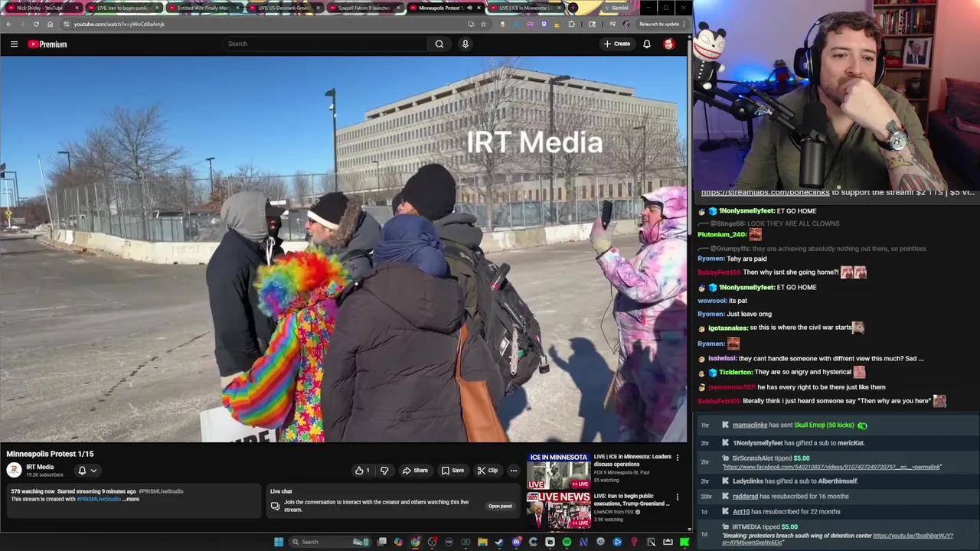Open the 'LIVE | ICE in Minnesota: Leaders' title

[632, 461]
